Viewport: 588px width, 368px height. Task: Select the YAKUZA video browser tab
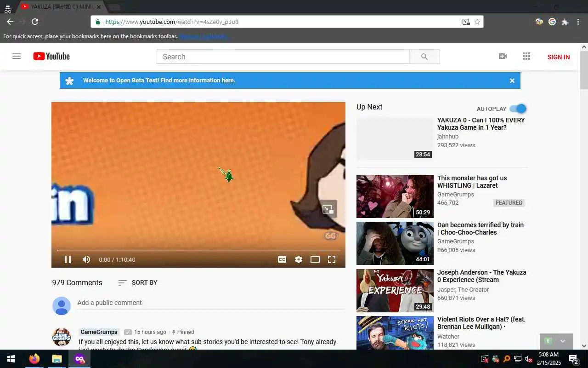(61, 7)
